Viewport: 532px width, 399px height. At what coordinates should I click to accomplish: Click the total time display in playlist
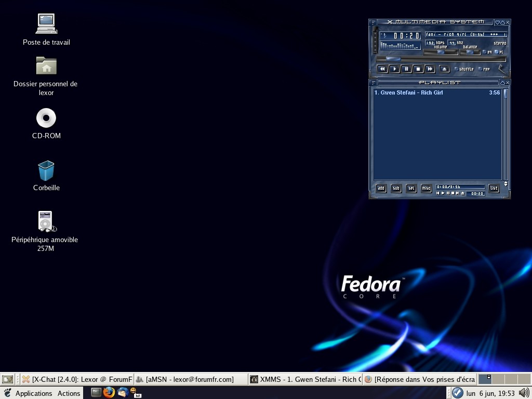tap(460, 187)
